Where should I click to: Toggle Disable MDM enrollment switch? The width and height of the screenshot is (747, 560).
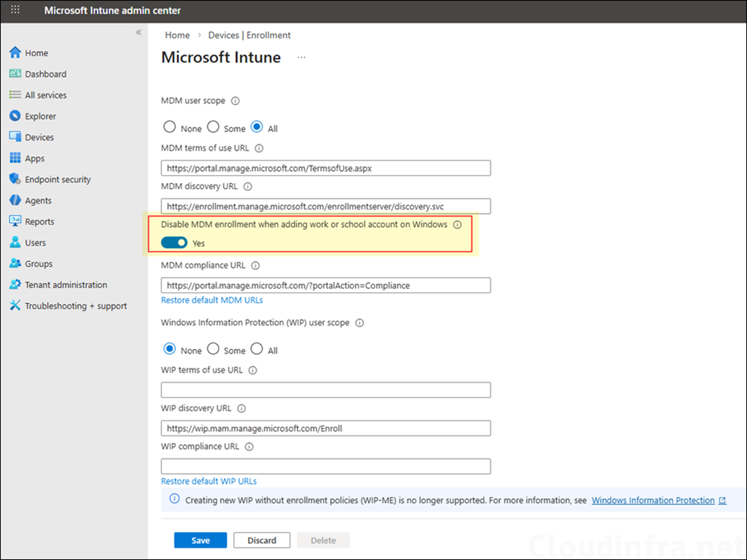[x=174, y=243]
